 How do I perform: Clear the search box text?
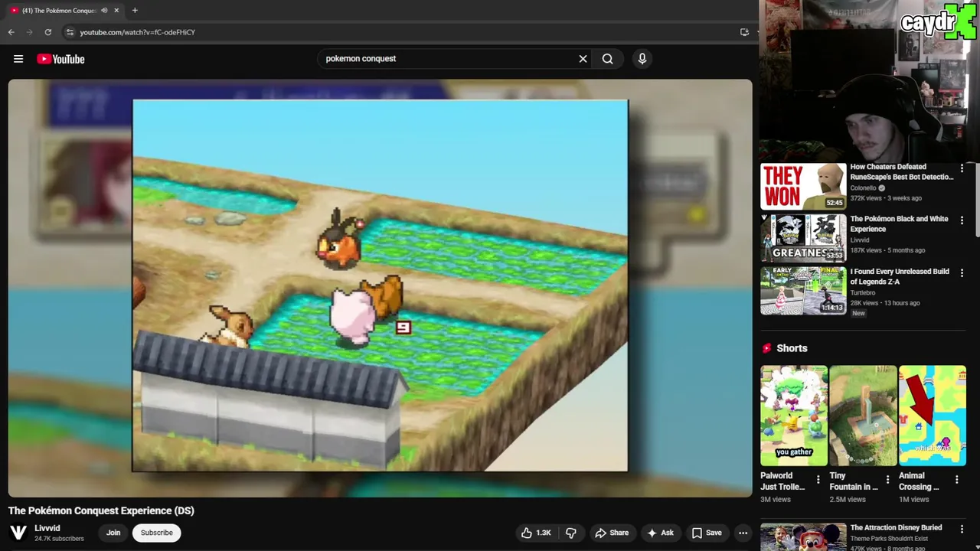583,59
